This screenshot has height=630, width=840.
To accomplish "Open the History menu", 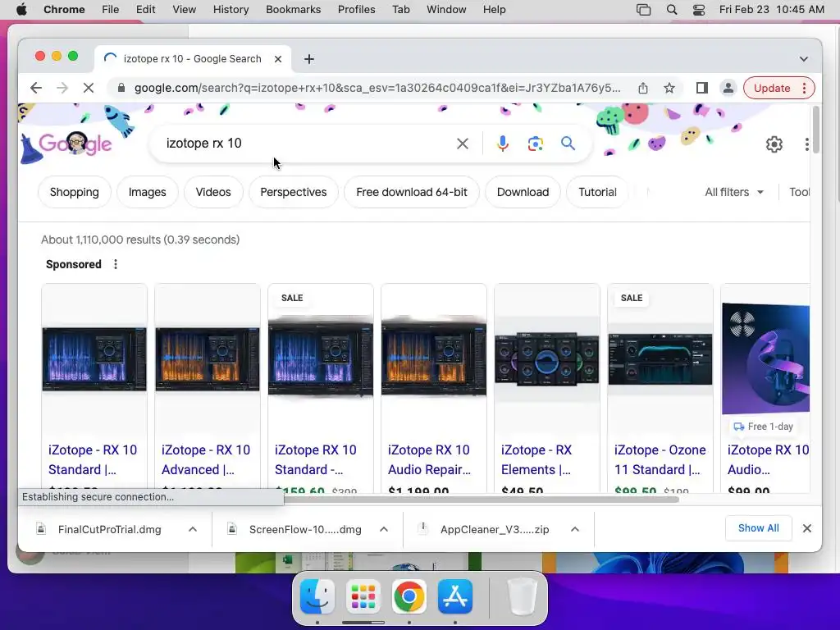I will coord(231,10).
